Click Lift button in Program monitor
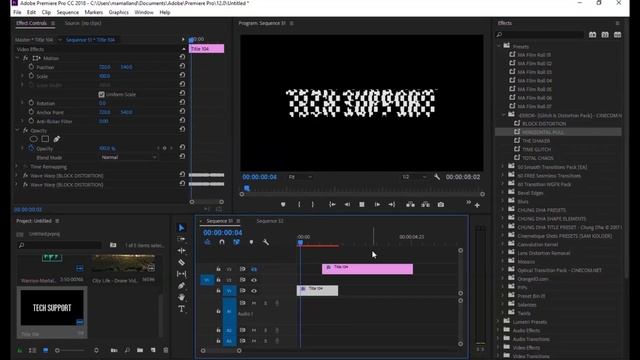The height and width of the screenshot is (360, 640). tap(410, 204)
